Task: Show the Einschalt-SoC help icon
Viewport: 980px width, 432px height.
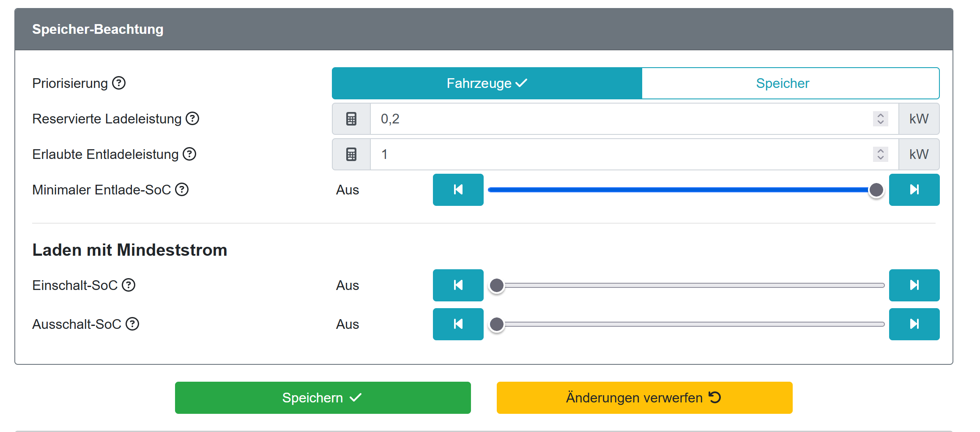Action: tap(129, 285)
